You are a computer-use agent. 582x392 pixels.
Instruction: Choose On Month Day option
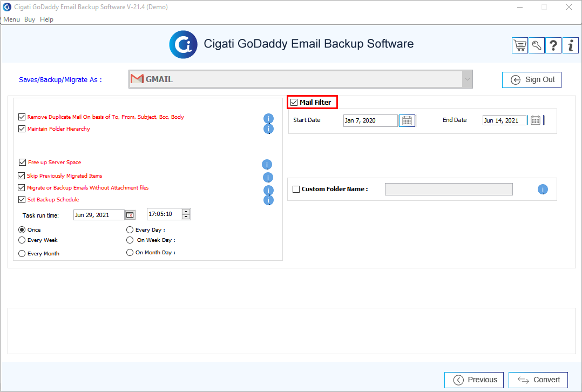130,253
